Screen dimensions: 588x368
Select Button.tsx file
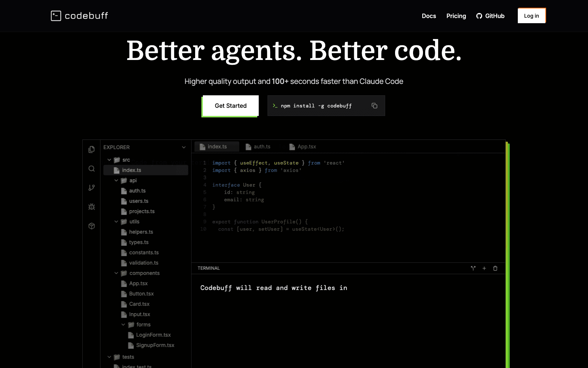[141, 294]
